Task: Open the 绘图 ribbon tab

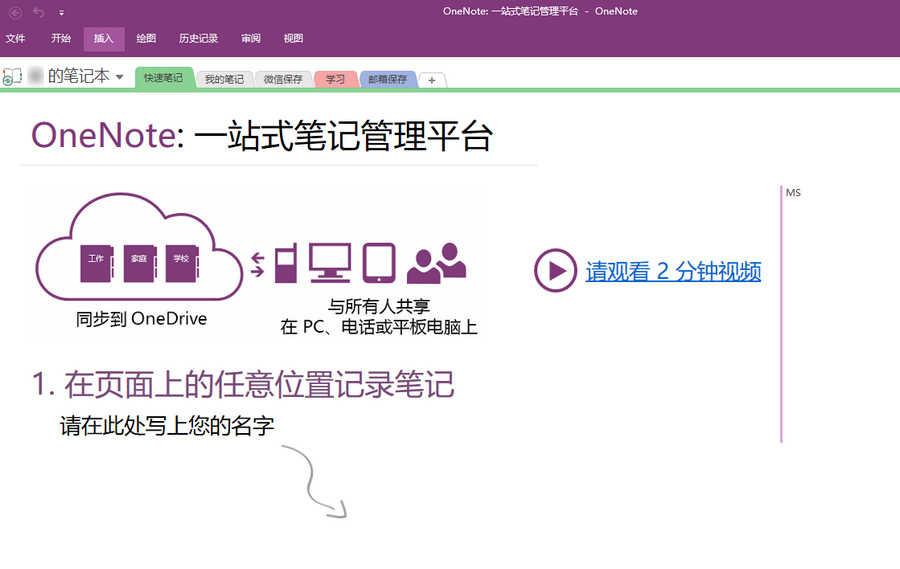Action: tap(146, 38)
